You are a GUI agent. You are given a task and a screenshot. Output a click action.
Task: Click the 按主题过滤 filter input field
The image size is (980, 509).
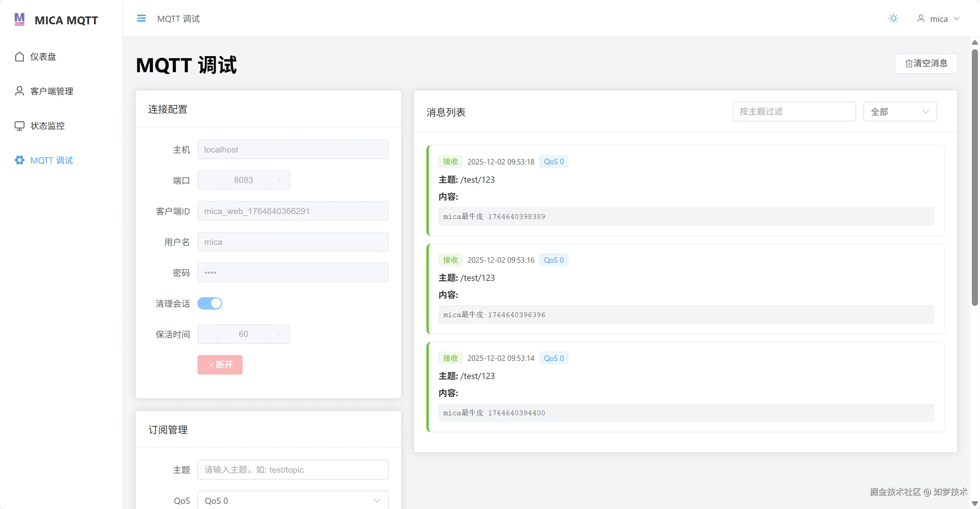pyautogui.click(x=794, y=112)
